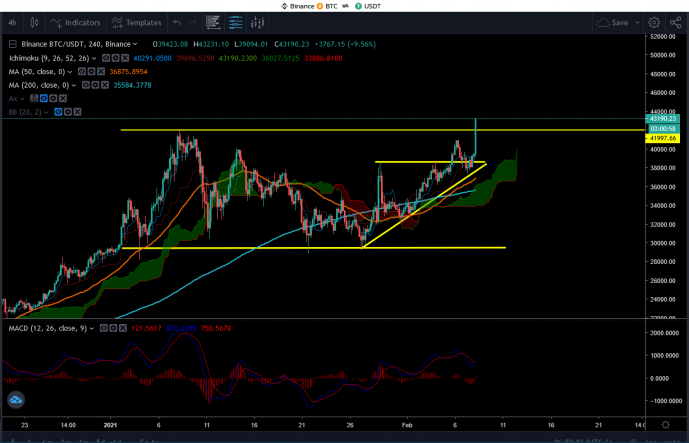
Task: Open the 4h timeframe selector
Action: pyautogui.click(x=12, y=22)
